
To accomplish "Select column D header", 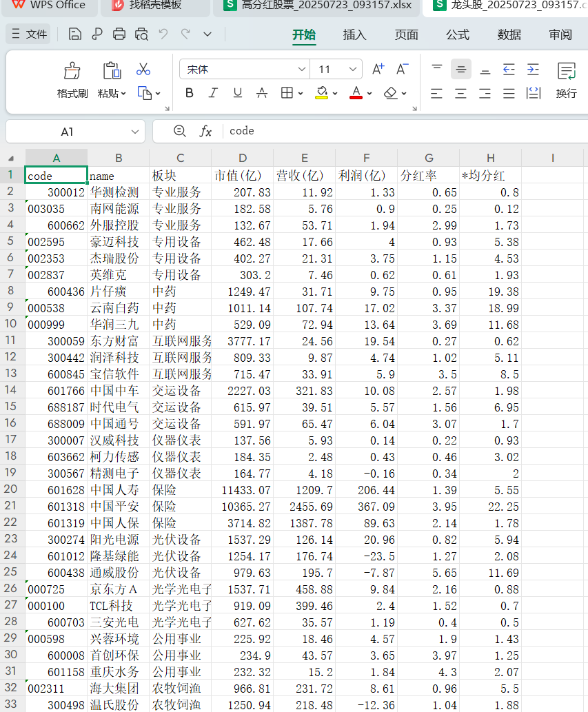I will point(243,158).
